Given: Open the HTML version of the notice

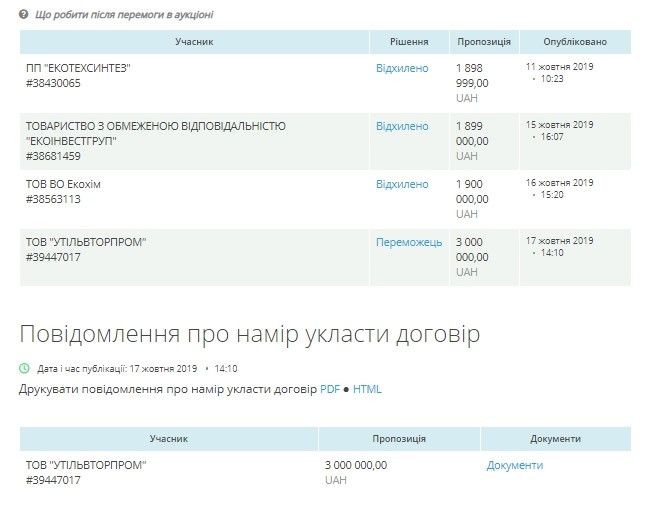Looking at the screenshot, I should click(x=367, y=389).
